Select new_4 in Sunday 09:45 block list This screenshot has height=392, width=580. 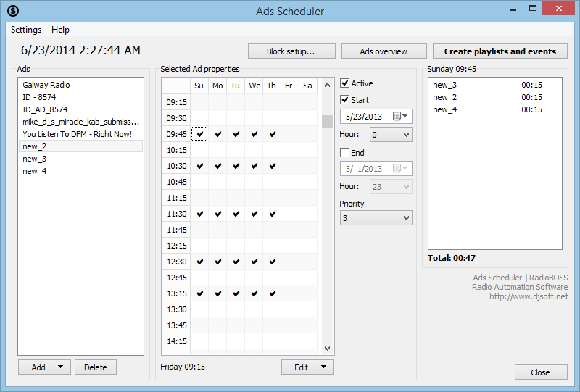[495, 109]
